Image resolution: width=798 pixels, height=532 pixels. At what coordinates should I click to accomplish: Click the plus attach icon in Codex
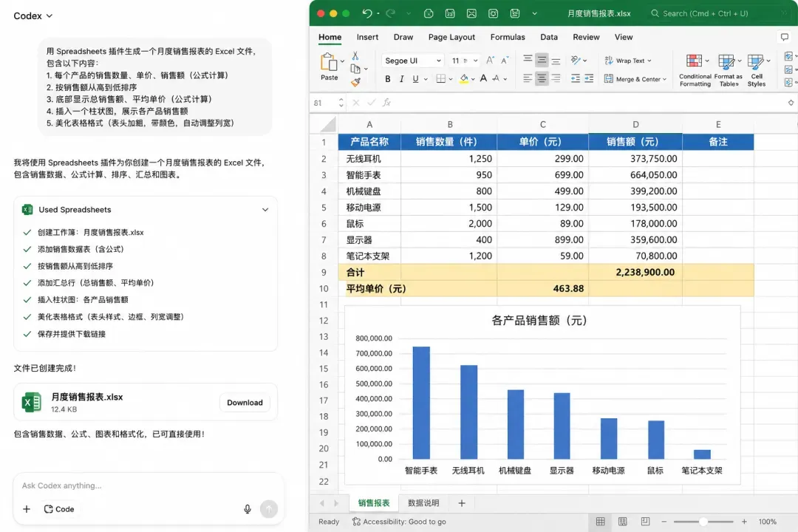[x=27, y=509]
